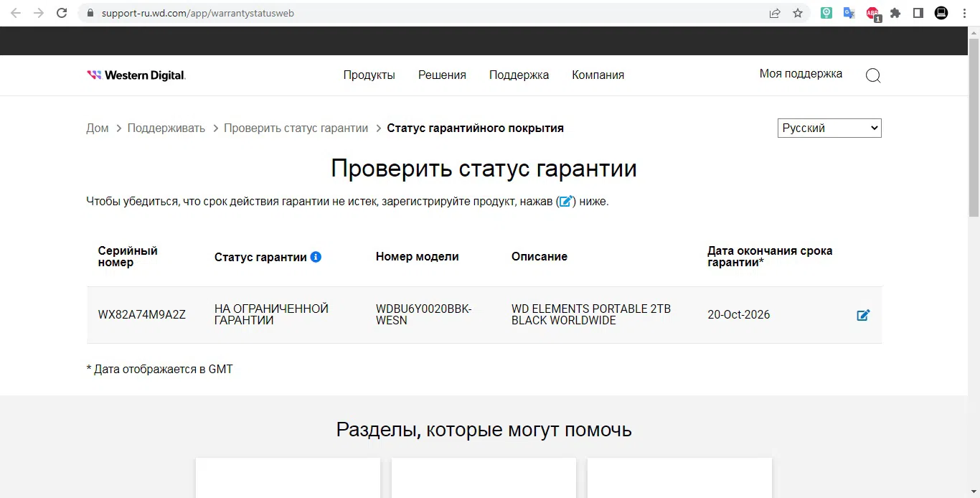Click the lock icon in address bar

pos(90,13)
